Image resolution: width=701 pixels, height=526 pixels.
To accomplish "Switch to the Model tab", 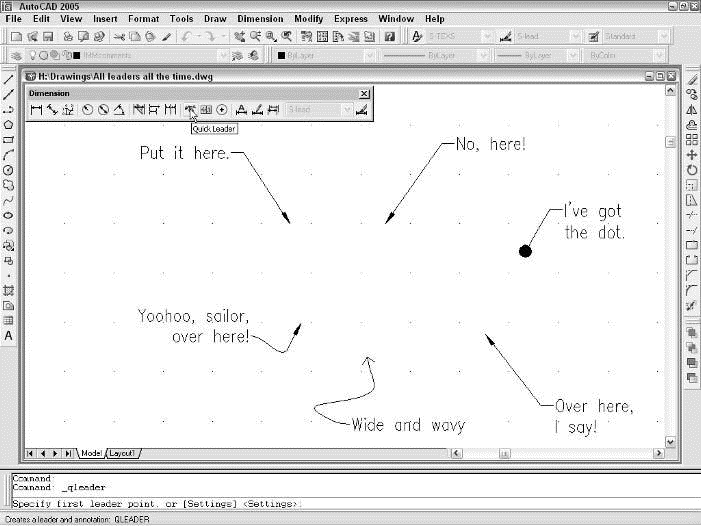I will [x=91, y=453].
